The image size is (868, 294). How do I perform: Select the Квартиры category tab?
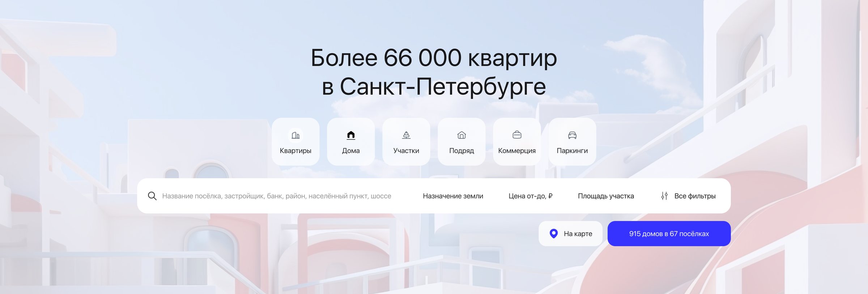pyautogui.click(x=295, y=142)
